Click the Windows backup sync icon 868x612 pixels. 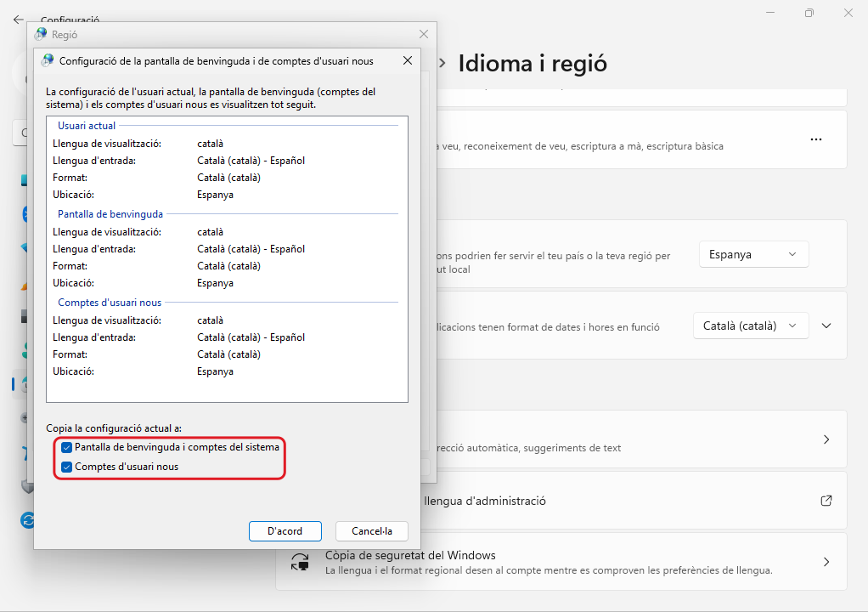299,562
